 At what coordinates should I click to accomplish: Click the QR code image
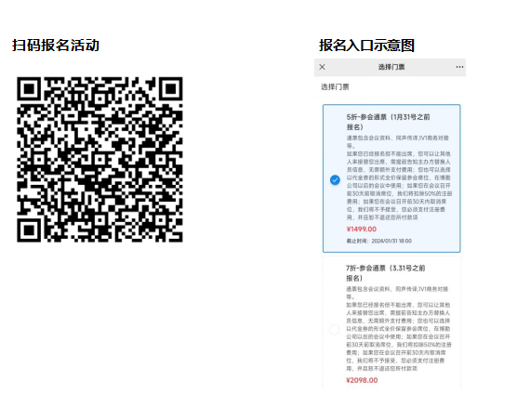click(x=99, y=160)
